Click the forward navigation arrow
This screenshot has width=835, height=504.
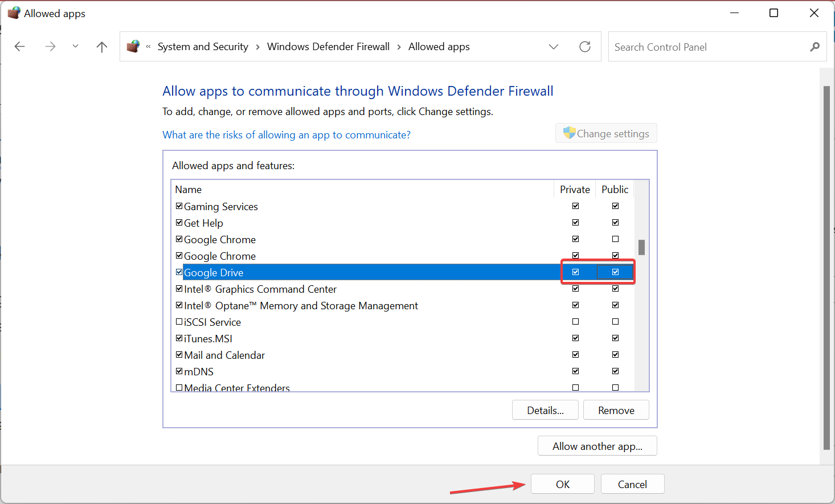tap(50, 47)
